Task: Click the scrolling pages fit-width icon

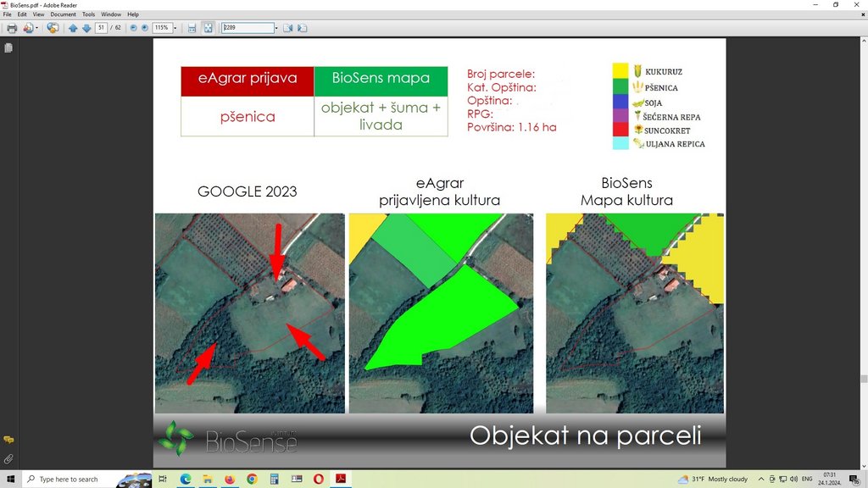Action: pos(192,28)
